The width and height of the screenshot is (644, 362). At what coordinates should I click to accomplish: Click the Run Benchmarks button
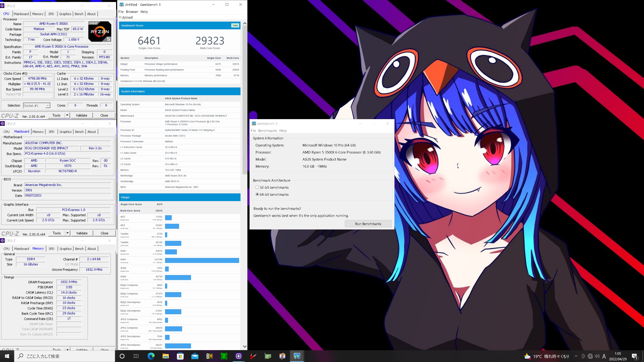point(368,224)
